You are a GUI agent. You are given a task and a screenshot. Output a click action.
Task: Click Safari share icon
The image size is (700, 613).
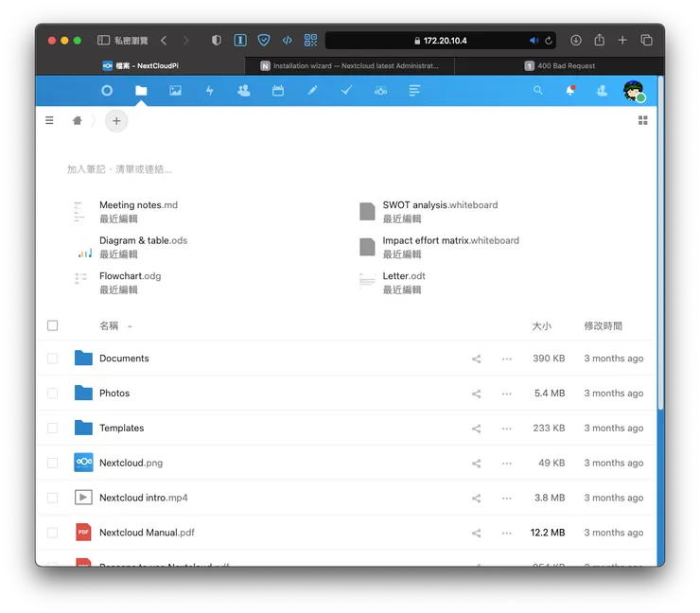pos(599,40)
